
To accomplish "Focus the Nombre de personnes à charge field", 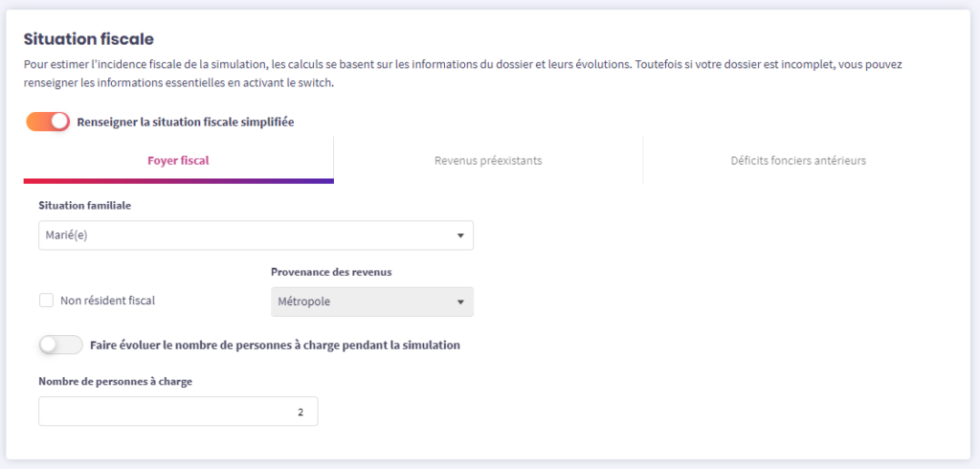I will pos(178,412).
